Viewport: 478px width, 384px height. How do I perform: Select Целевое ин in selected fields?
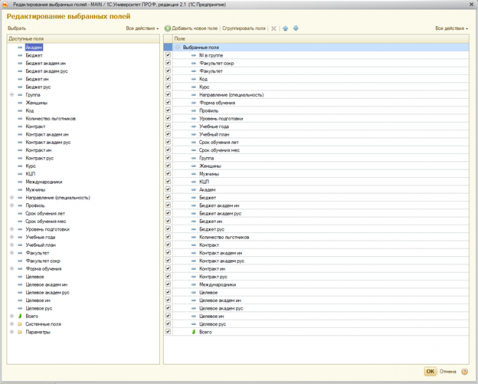pyautogui.click(x=211, y=316)
